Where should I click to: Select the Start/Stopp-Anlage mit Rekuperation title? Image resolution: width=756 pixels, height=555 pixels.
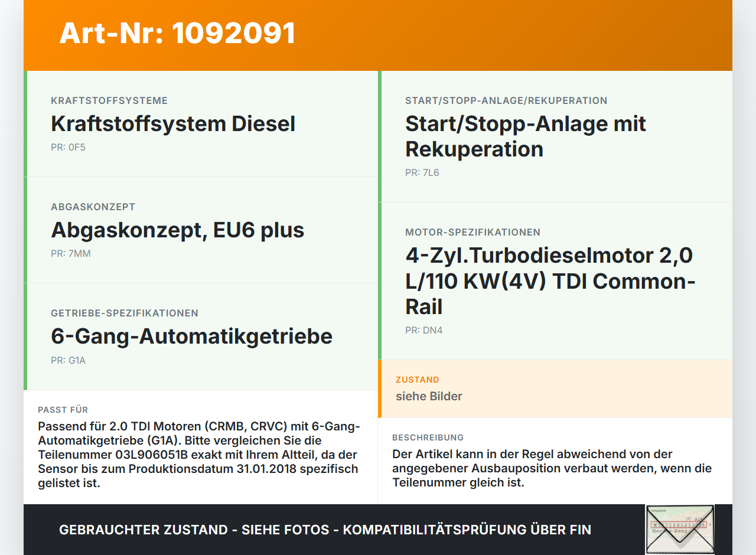[x=526, y=136]
